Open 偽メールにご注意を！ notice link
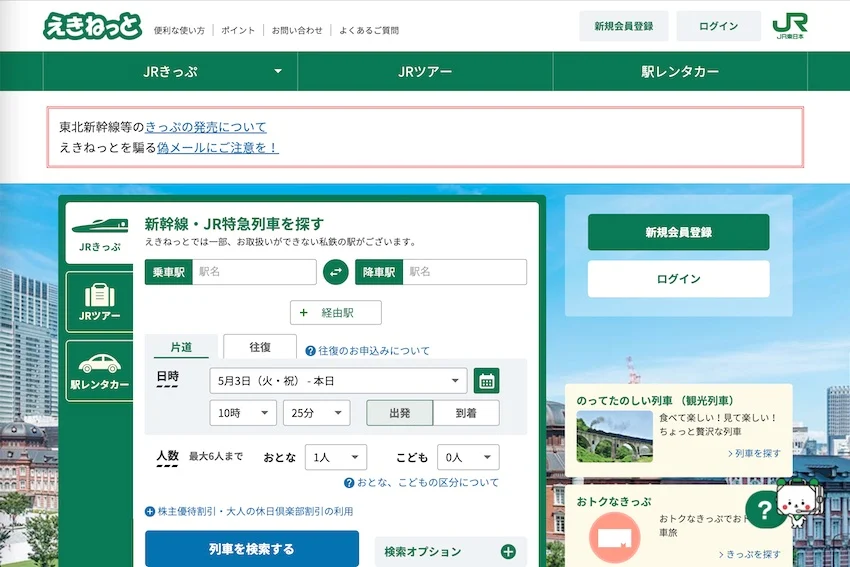Screen dimensions: 850x567 point(218,147)
